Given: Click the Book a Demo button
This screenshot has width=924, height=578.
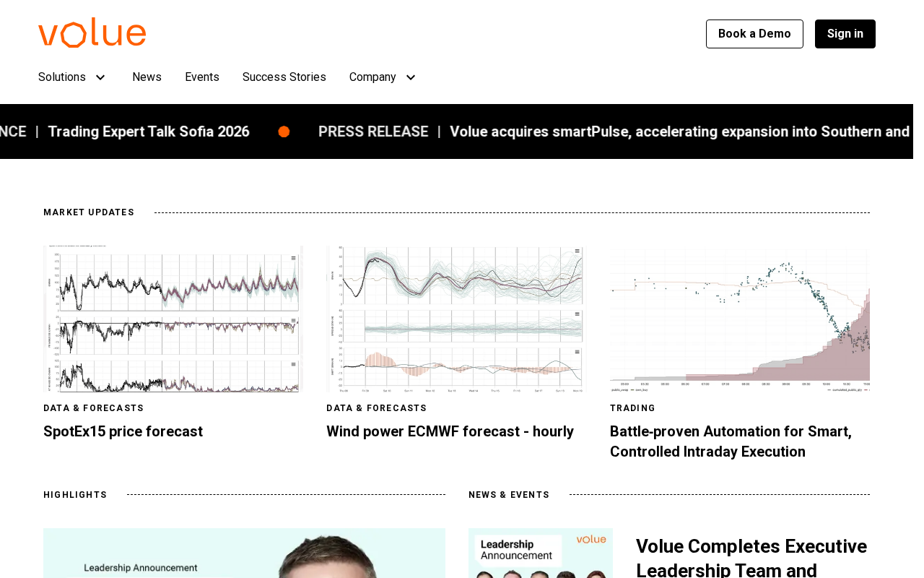Looking at the screenshot, I should (x=754, y=34).
